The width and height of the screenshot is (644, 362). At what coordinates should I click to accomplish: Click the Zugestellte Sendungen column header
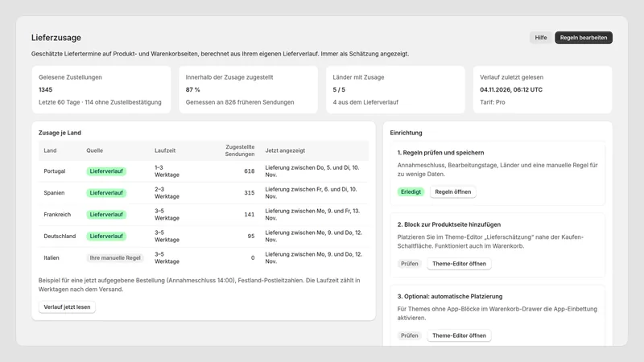click(x=240, y=150)
